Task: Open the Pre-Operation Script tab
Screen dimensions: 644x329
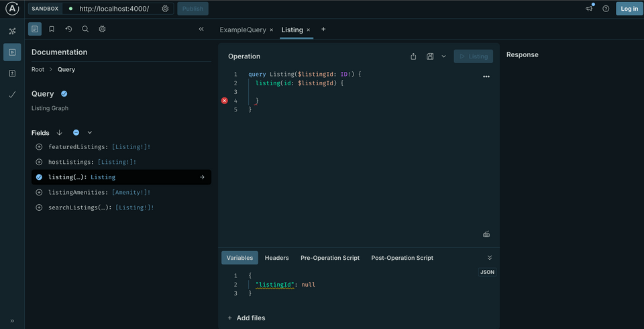Action: (x=330, y=258)
